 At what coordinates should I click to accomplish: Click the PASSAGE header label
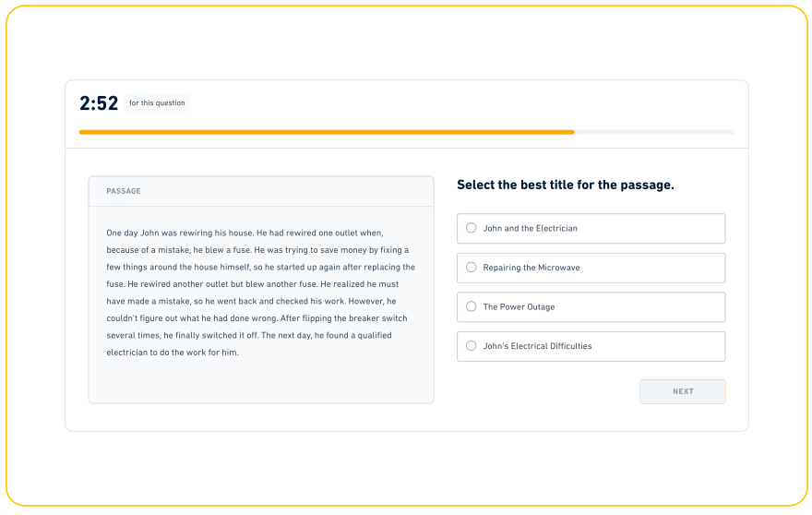(124, 191)
